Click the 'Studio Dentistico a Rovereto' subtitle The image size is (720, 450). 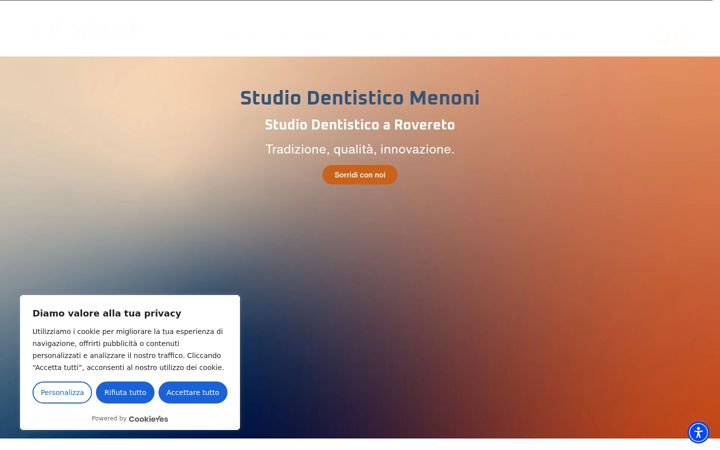click(360, 125)
